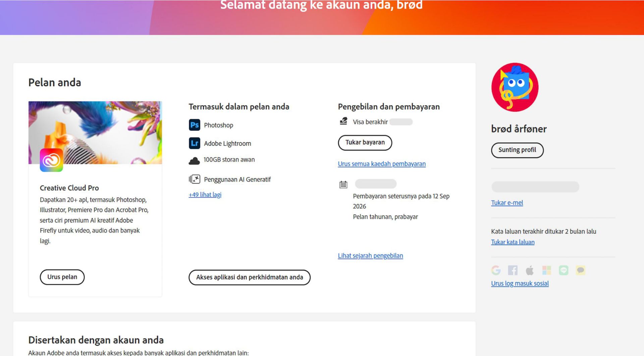Click the profile avatar thumbnail
This screenshot has width=644, height=356.
(515, 87)
